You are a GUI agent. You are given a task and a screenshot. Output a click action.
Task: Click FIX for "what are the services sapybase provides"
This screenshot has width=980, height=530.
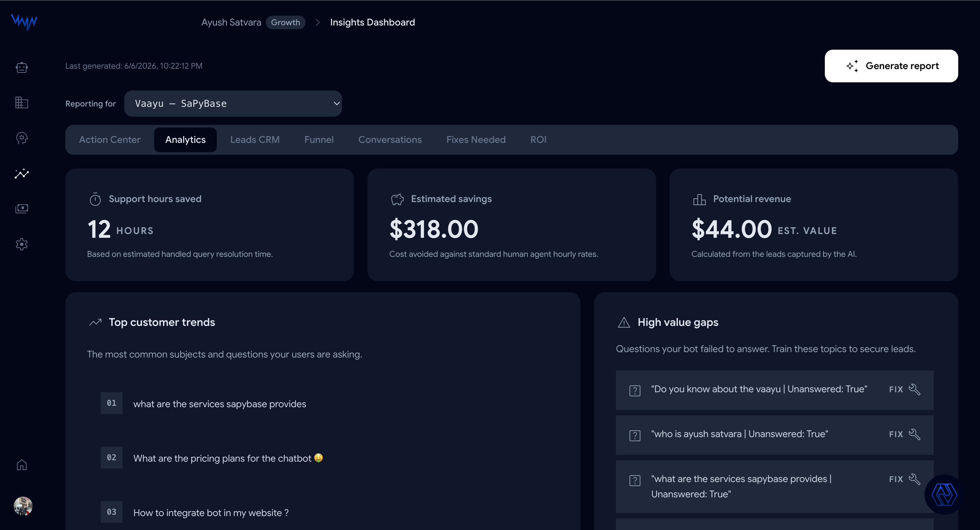click(x=896, y=479)
